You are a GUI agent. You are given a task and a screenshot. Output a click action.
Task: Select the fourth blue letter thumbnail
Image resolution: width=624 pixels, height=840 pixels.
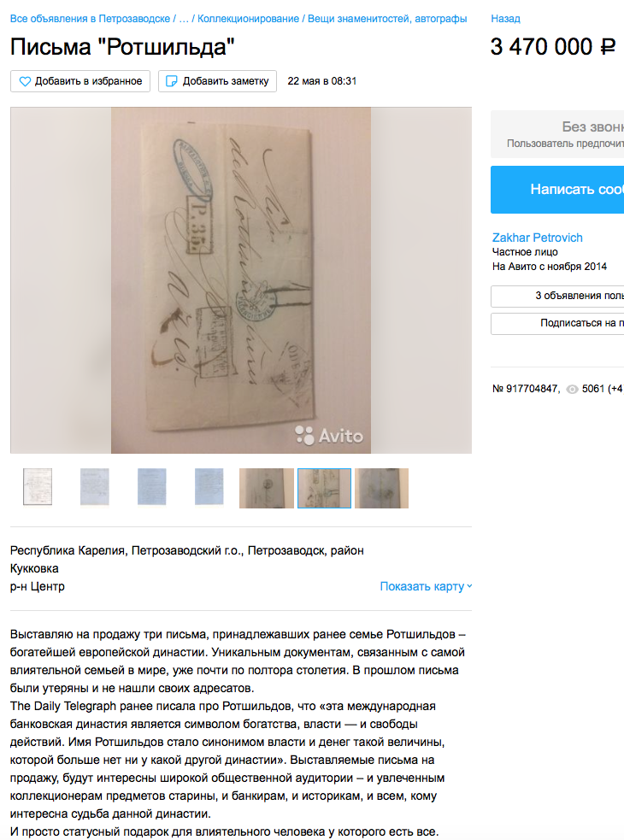(209, 487)
